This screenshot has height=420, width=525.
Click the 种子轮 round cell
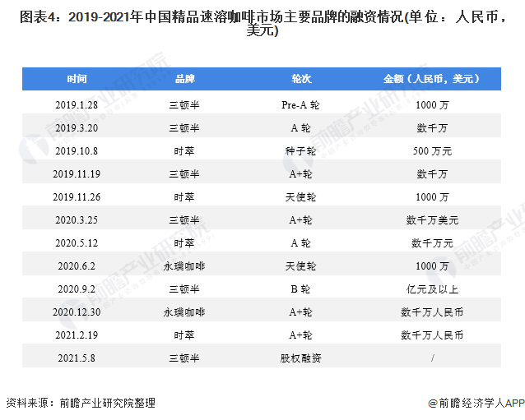click(x=300, y=151)
